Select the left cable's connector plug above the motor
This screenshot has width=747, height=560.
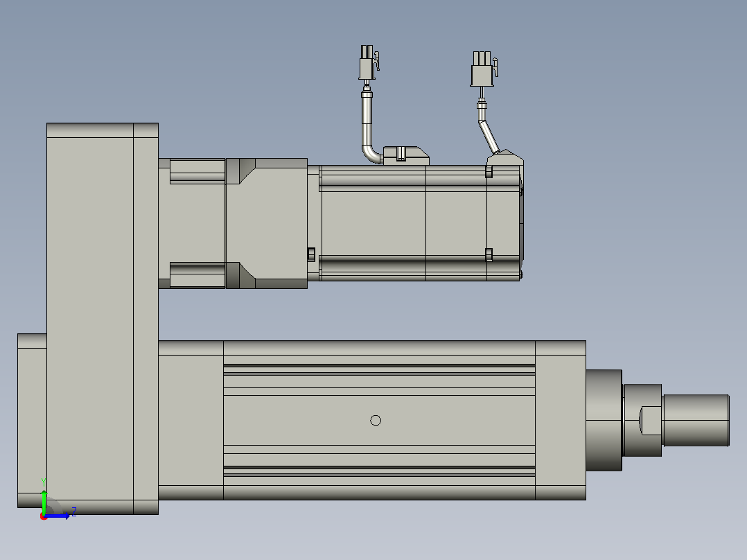click(x=369, y=63)
